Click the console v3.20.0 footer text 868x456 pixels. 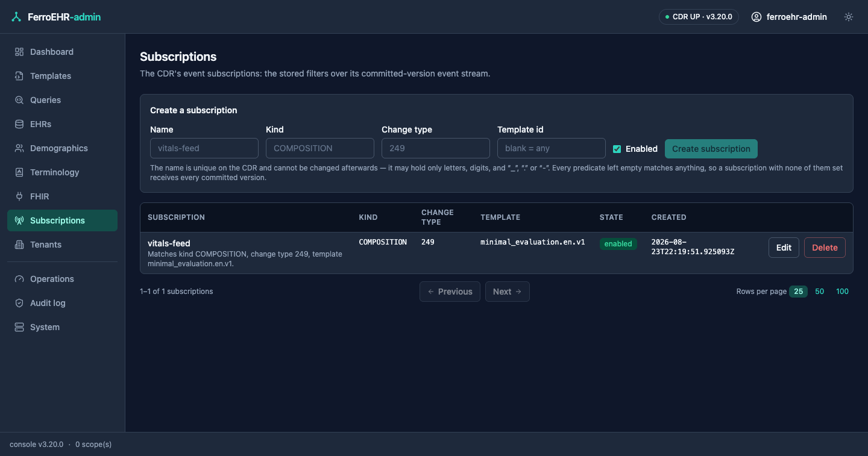pos(36,445)
